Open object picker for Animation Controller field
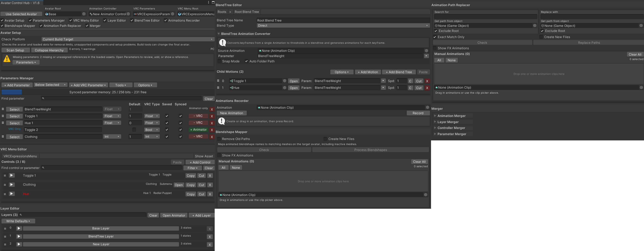The width and height of the screenshot is (644, 251). tap(128, 14)
